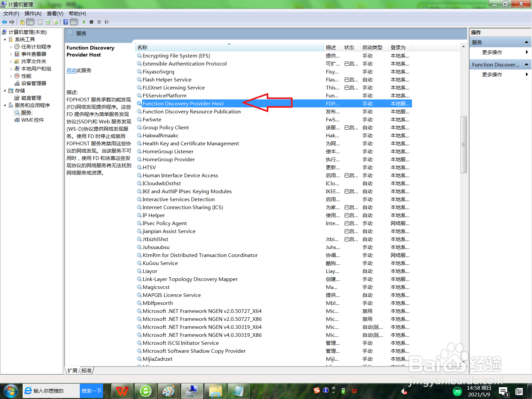Open the Paint palette taskbar icon
Viewport: 532px width, 399px height.
(169, 391)
